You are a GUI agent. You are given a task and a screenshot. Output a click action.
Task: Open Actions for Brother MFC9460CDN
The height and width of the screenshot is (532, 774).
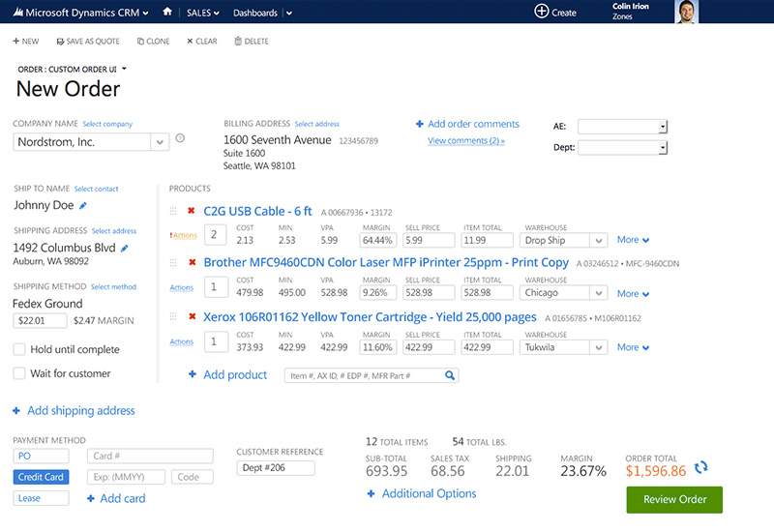182,287
